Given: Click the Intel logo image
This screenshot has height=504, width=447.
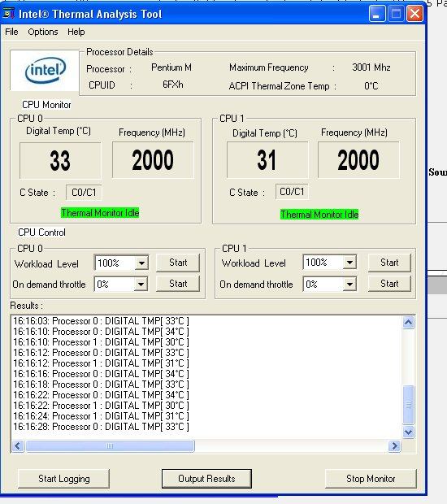Looking at the screenshot, I should click(x=45, y=71).
